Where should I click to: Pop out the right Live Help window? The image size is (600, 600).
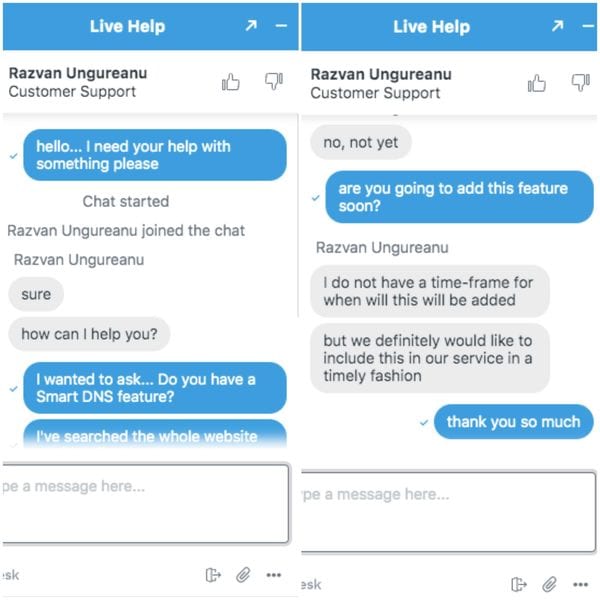[558, 26]
